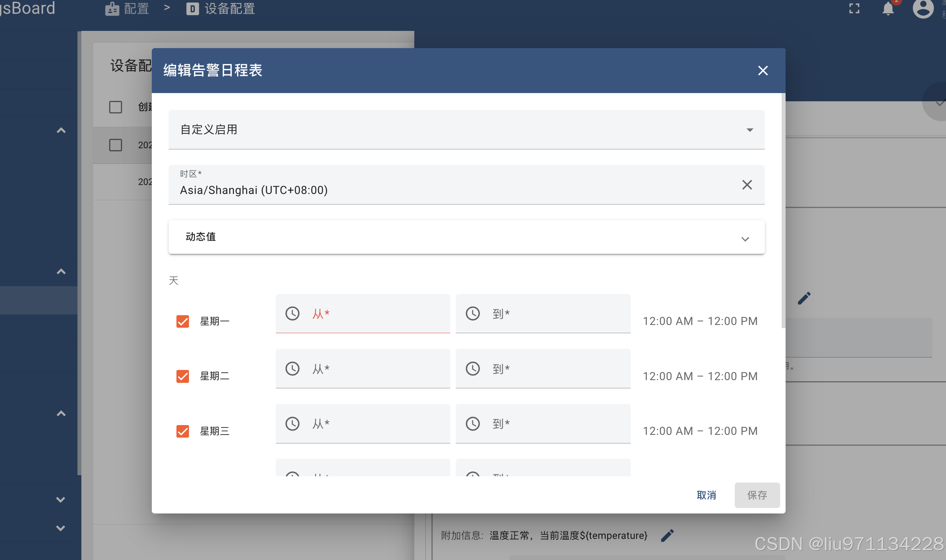Viewport: 946px width, 560px height.
Task: Click the 保存 button
Action: (x=757, y=495)
